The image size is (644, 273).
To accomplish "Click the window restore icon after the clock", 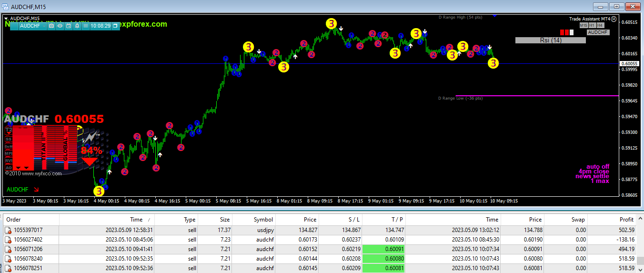I will pyautogui.click(x=115, y=26).
